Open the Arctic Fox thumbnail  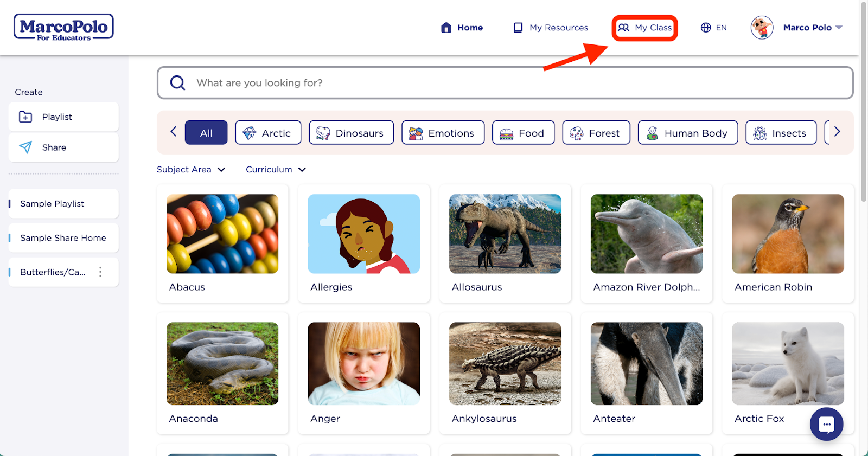tap(788, 363)
